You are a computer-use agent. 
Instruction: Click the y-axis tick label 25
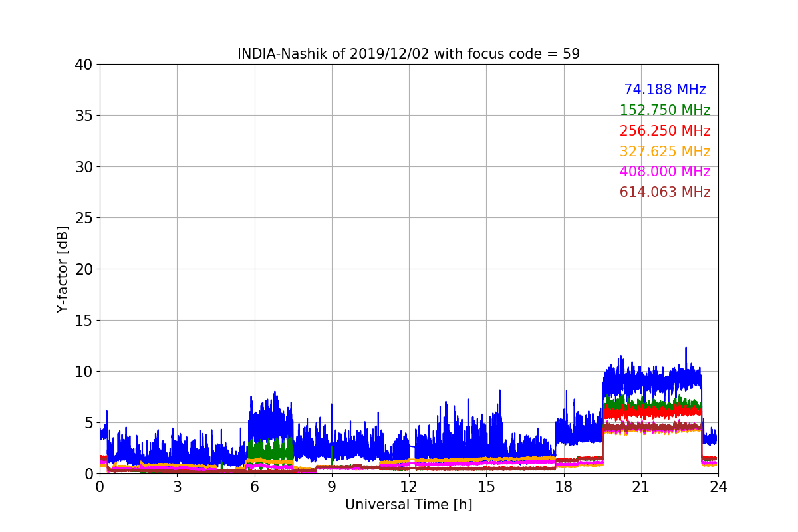coord(83,218)
